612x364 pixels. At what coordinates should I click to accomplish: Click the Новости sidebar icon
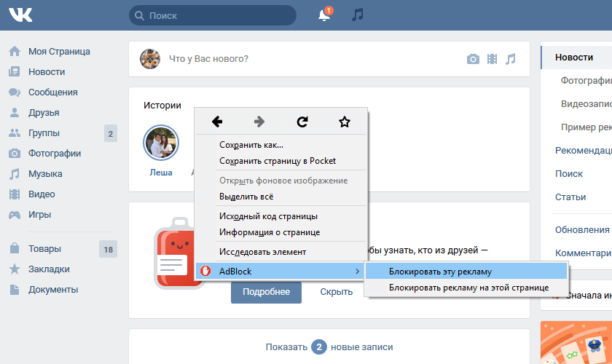point(15,72)
